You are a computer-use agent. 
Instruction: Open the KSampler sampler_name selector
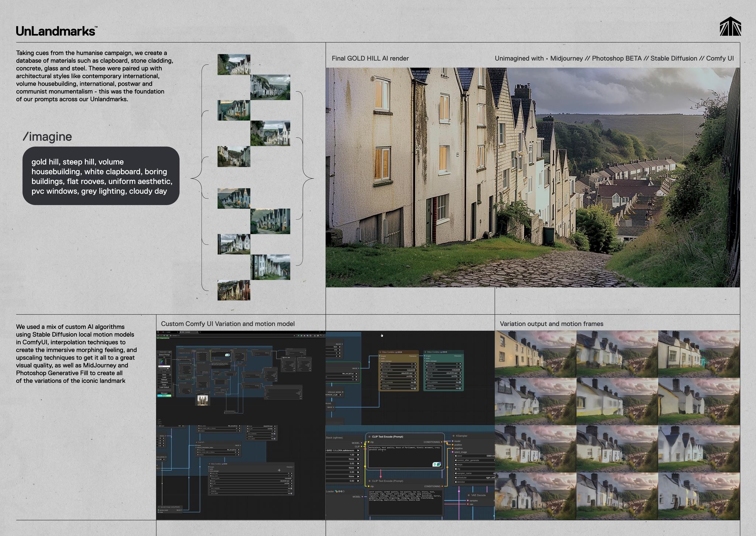point(474,473)
